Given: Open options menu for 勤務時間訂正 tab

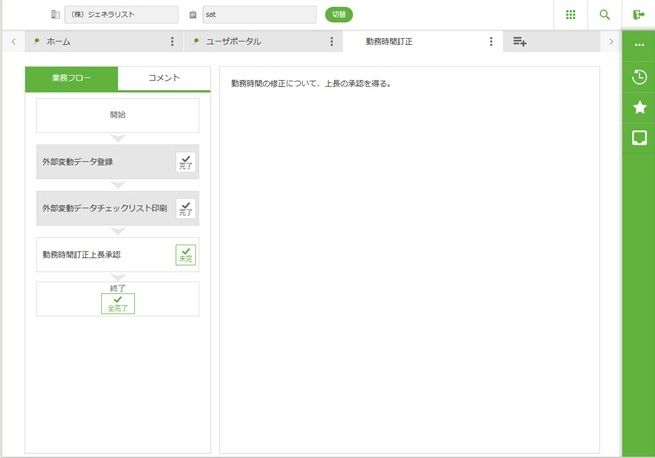Looking at the screenshot, I should click(491, 42).
